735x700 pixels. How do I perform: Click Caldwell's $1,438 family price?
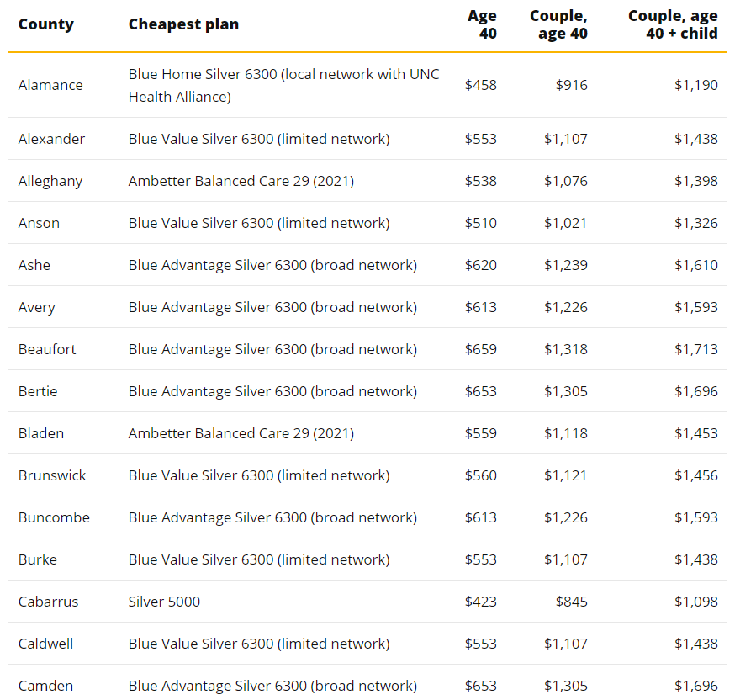pos(696,644)
